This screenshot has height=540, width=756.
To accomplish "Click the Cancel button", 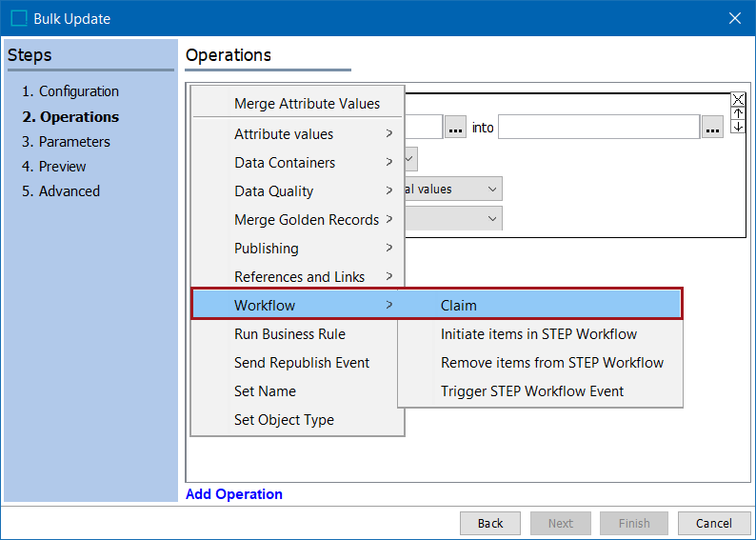I will tap(713, 523).
